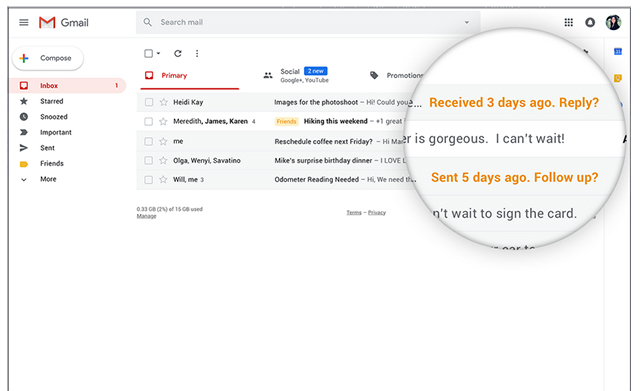
Task: Open the Friends label
Action: tap(52, 163)
